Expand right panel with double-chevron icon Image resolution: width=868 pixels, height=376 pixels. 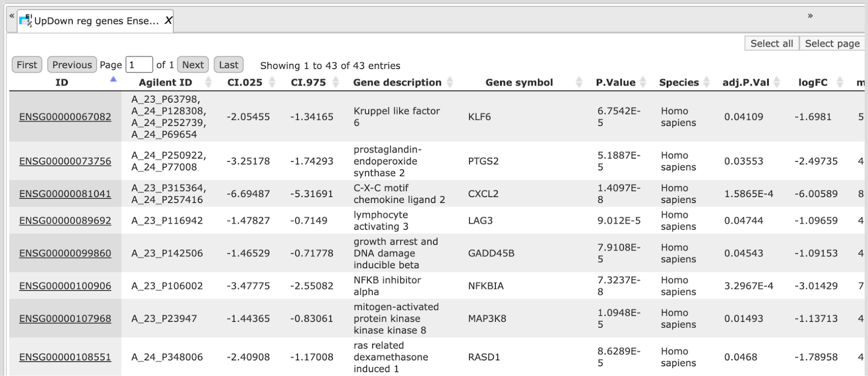(810, 16)
